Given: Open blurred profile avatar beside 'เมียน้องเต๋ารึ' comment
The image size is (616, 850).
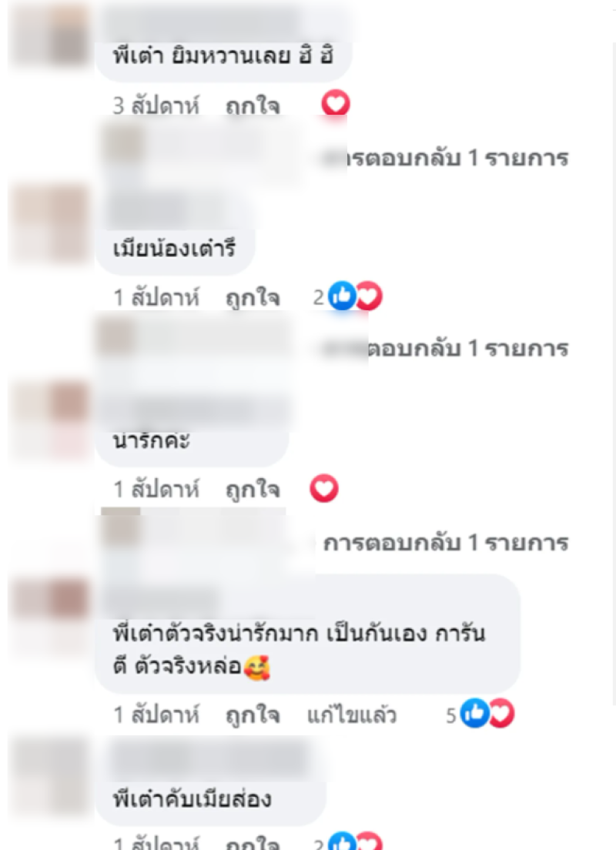Looking at the screenshot, I should click(x=52, y=224).
